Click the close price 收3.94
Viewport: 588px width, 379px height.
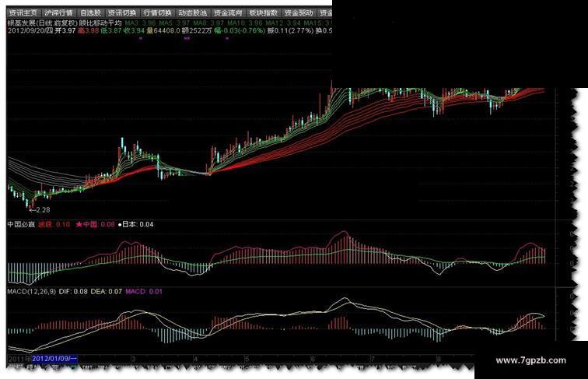134,31
